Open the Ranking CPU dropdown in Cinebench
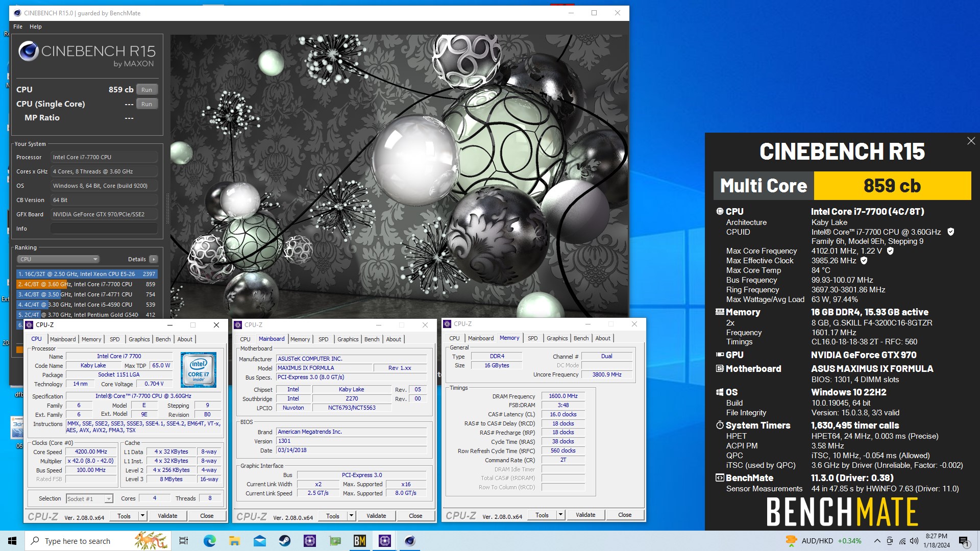 pyautogui.click(x=58, y=259)
